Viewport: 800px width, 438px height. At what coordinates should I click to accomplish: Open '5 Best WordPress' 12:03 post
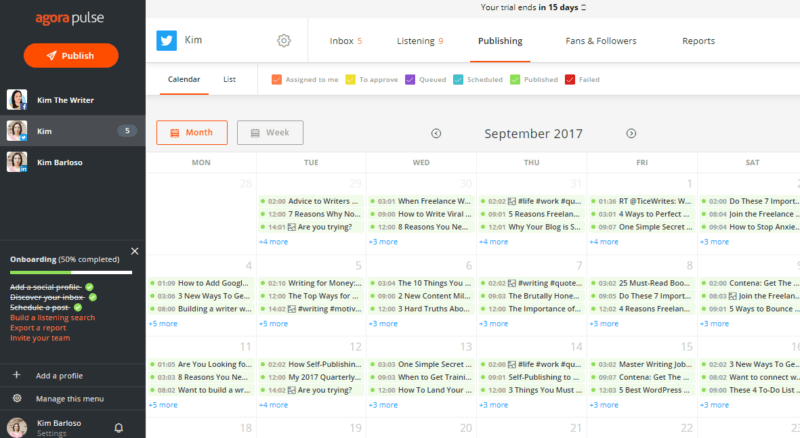coord(642,390)
